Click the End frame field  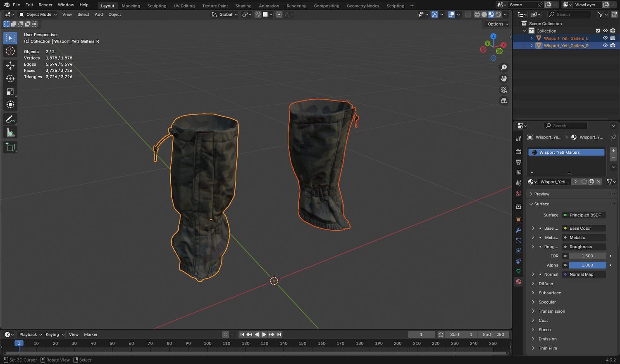pyautogui.click(x=494, y=335)
